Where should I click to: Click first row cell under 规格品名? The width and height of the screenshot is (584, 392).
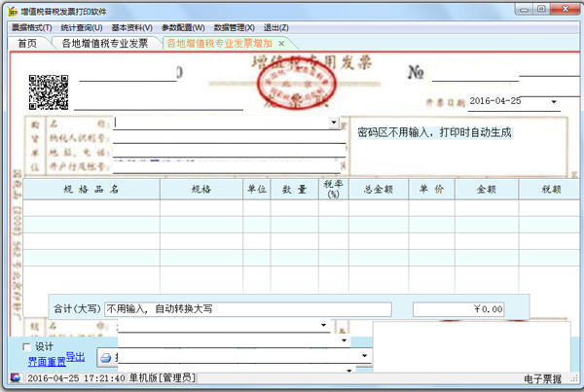[91, 208]
